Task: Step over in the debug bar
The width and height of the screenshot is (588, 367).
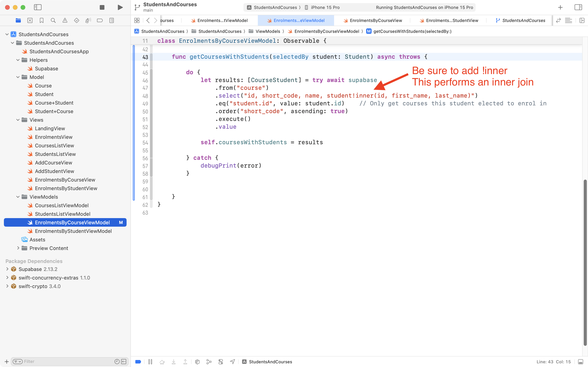Action: (x=162, y=362)
